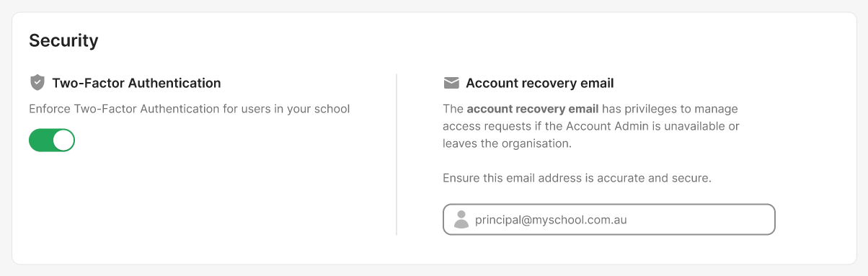Click "Enforce Two-Factor Authentication for users" description

[153, 110]
